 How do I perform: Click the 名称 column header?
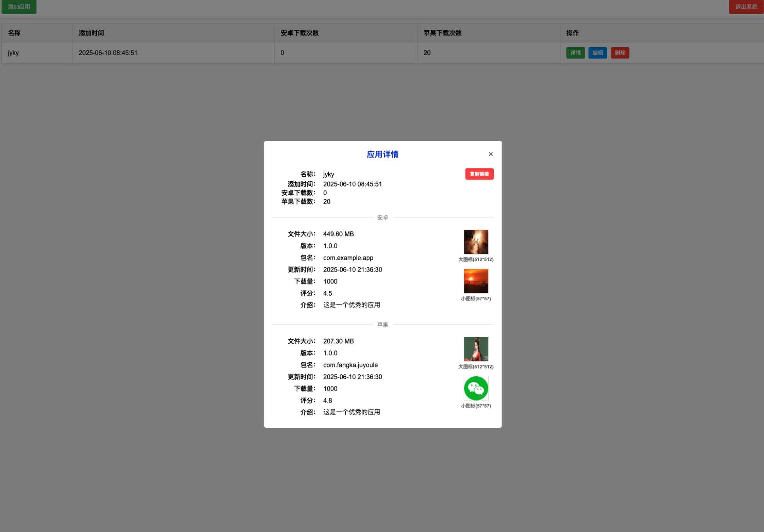[x=14, y=33]
